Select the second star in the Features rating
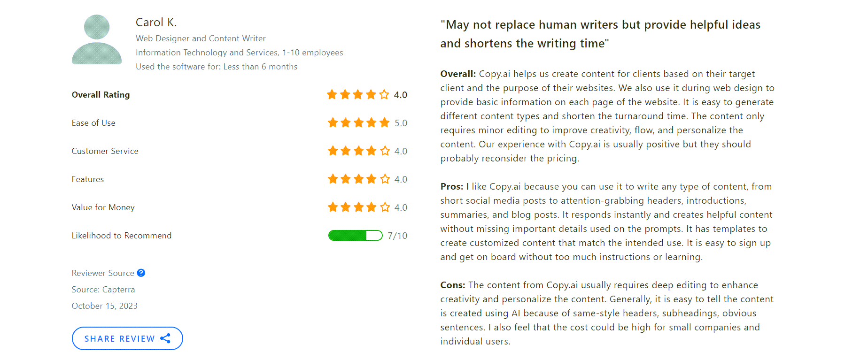 [345, 179]
